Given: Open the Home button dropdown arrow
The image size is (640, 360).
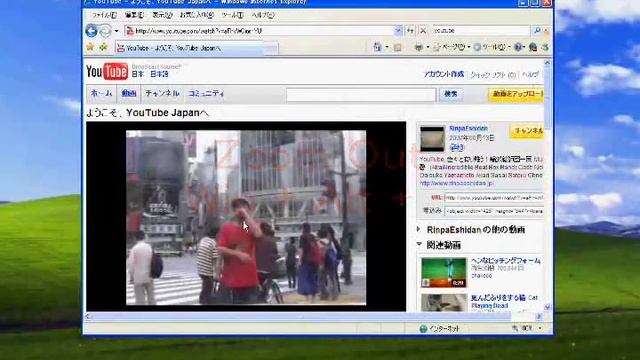Looking at the screenshot, I should tap(387, 47).
